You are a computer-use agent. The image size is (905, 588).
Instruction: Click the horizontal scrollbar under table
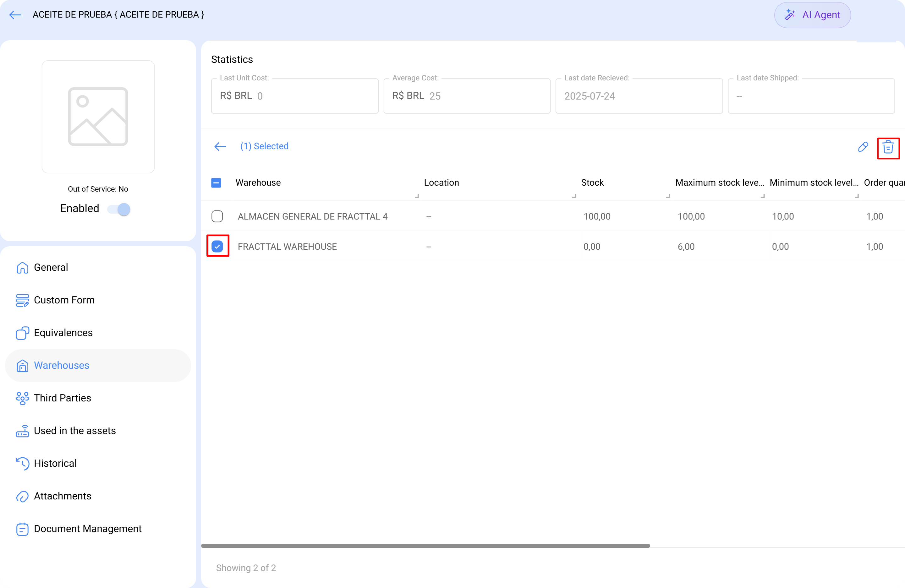tap(425, 545)
